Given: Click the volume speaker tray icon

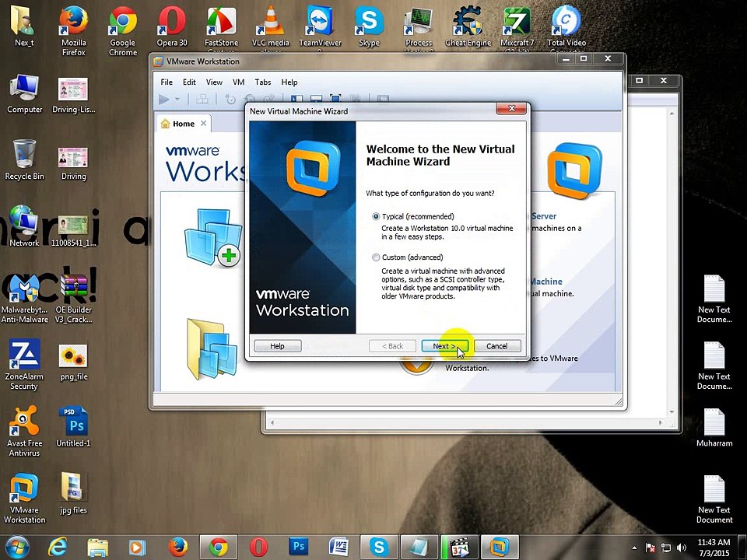Looking at the screenshot, I should coord(682,548).
